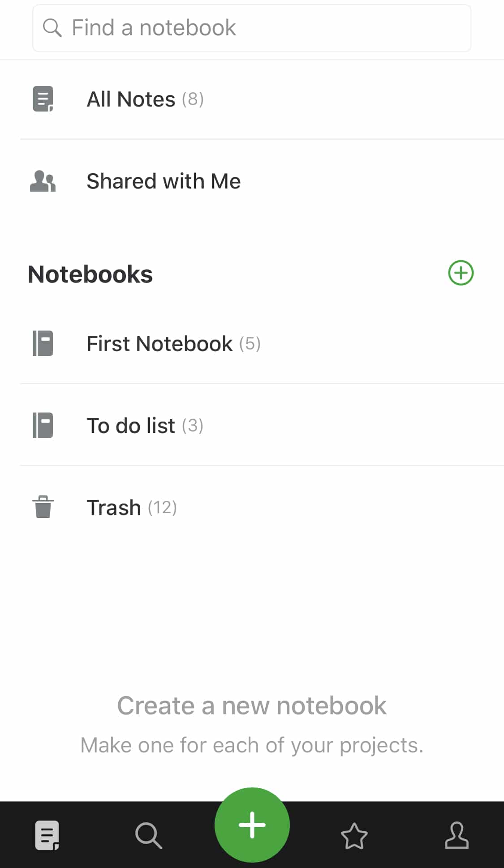Viewport: 504px width, 868px height.
Task: Open the Search tab magnifier icon
Action: tap(148, 835)
